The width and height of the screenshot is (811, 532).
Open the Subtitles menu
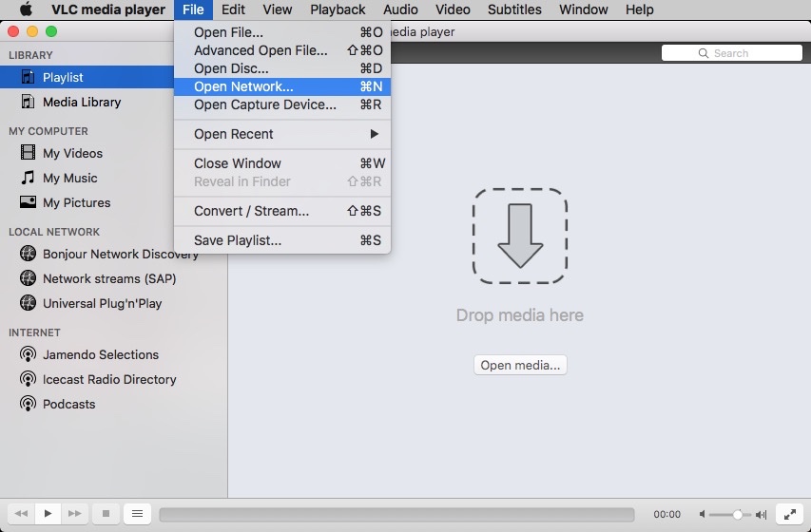tap(514, 9)
